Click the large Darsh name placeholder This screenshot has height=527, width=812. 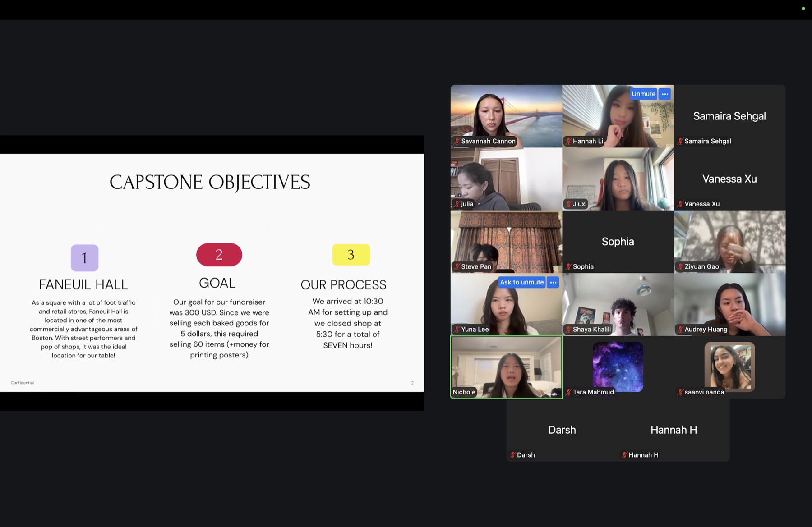pos(562,430)
